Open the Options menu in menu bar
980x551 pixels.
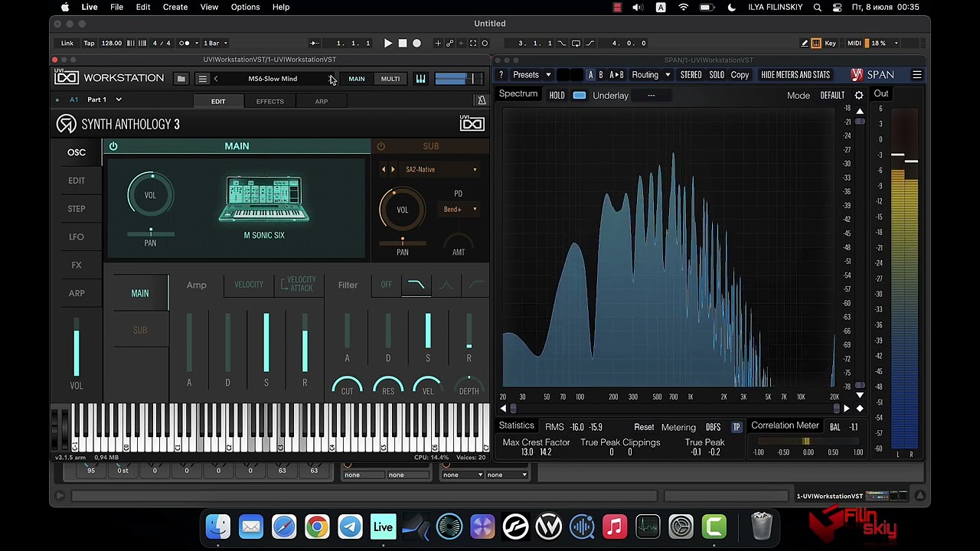click(x=245, y=7)
